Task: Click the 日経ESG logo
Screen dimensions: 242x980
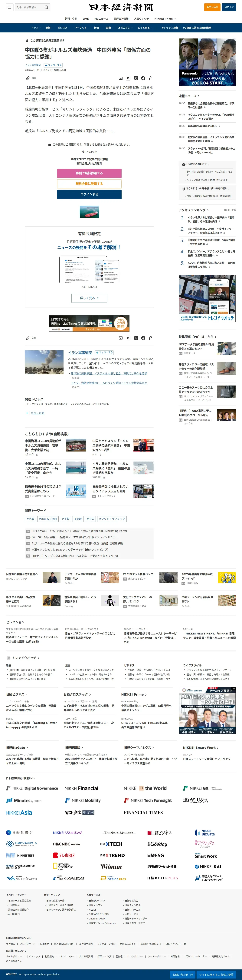Action: click(155, 855)
